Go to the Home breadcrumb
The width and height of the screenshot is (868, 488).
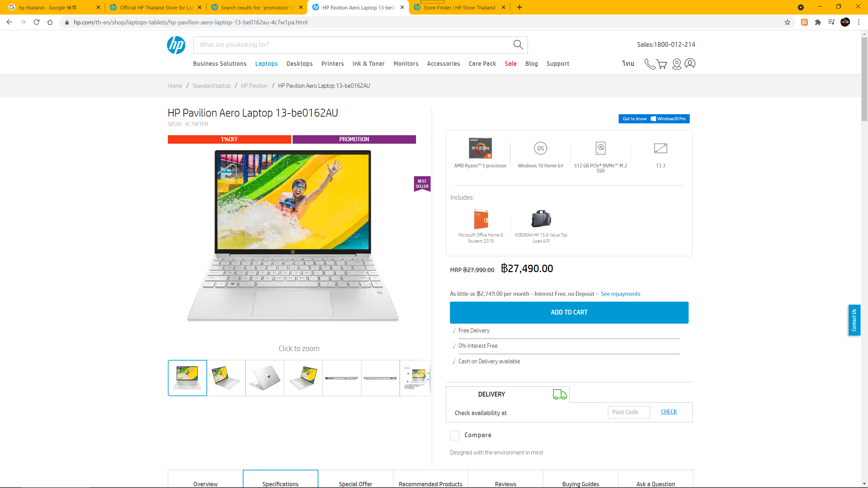pos(175,86)
